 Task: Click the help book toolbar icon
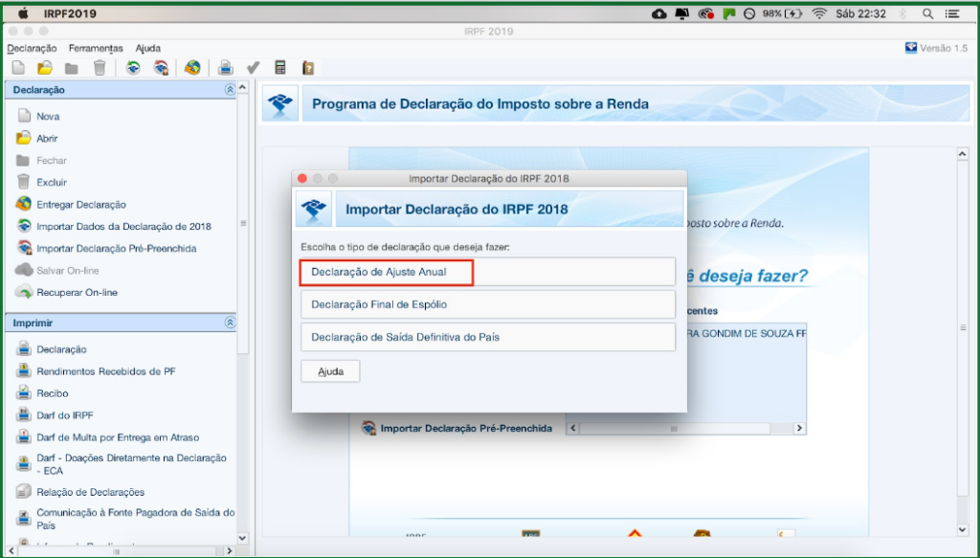point(308,68)
